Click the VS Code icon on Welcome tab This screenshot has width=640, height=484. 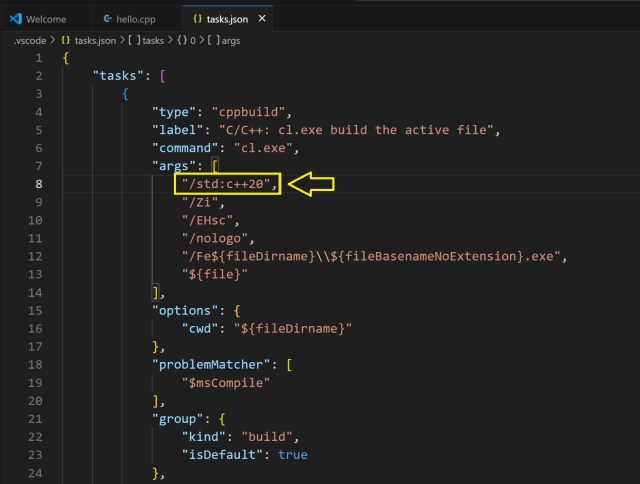click(x=15, y=19)
